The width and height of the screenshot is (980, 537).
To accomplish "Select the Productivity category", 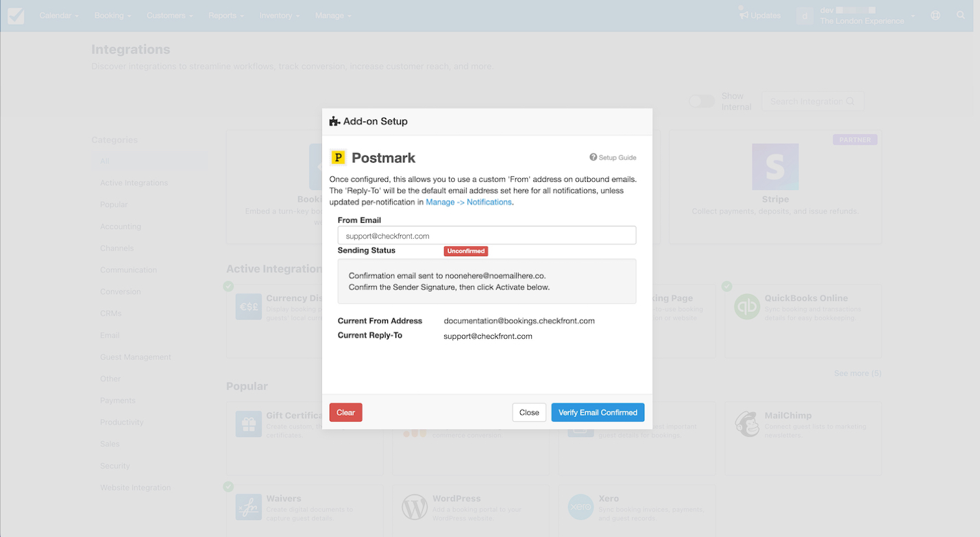I will point(122,422).
